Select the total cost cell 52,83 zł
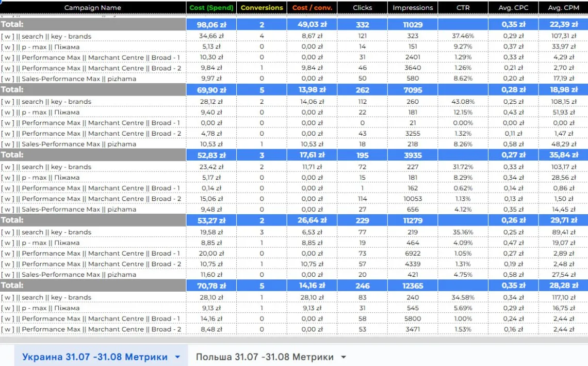 coord(211,155)
